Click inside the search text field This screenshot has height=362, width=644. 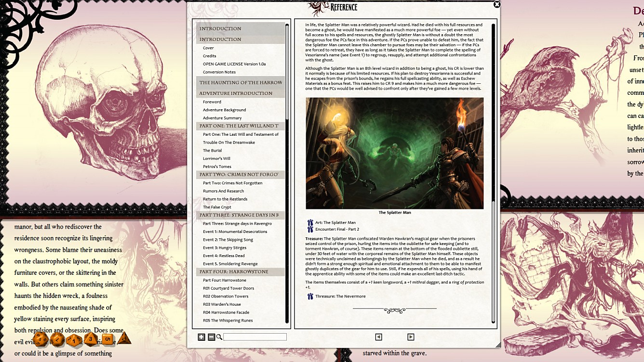point(255,337)
